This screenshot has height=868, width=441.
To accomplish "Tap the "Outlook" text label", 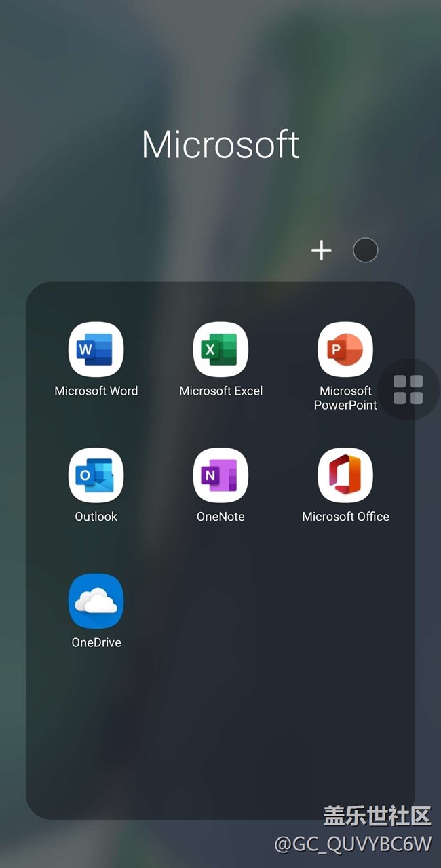I will 96,517.
